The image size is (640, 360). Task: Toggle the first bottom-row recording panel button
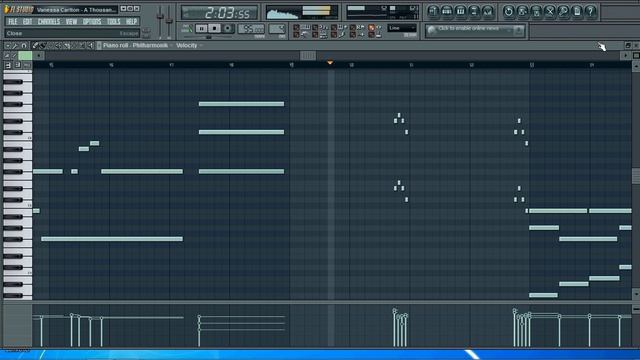coord(296,35)
